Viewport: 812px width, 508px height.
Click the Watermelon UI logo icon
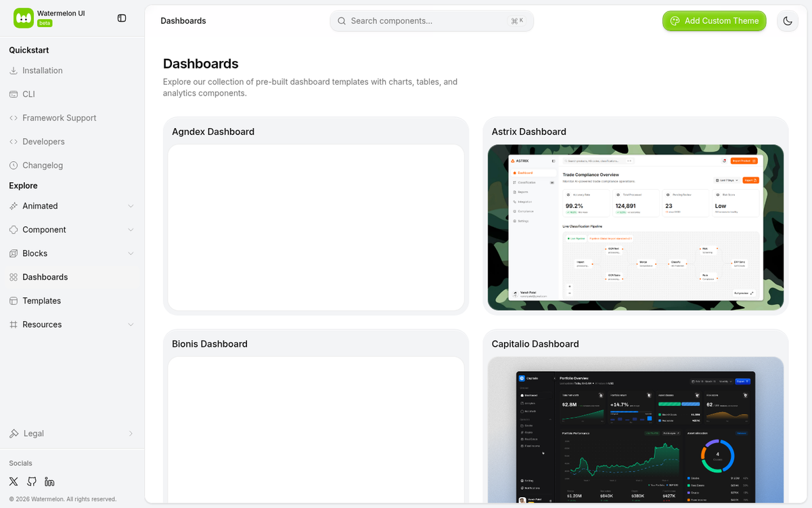click(x=23, y=18)
